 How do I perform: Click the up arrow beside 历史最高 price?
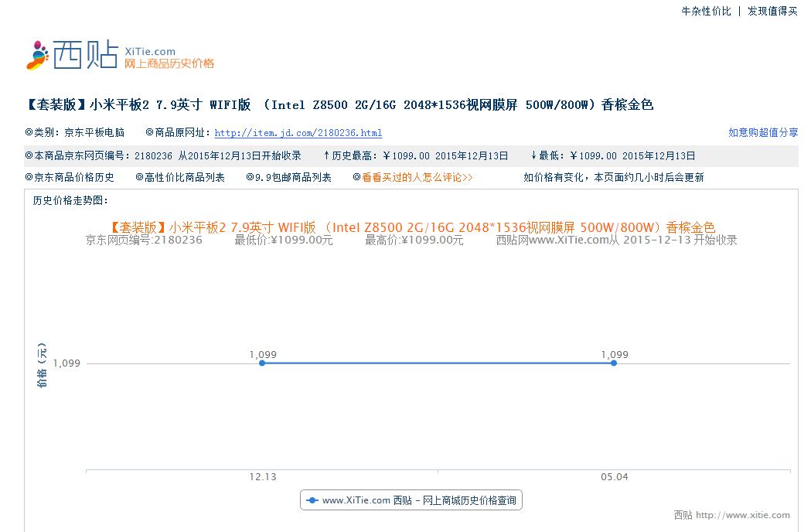click(x=328, y=155)
